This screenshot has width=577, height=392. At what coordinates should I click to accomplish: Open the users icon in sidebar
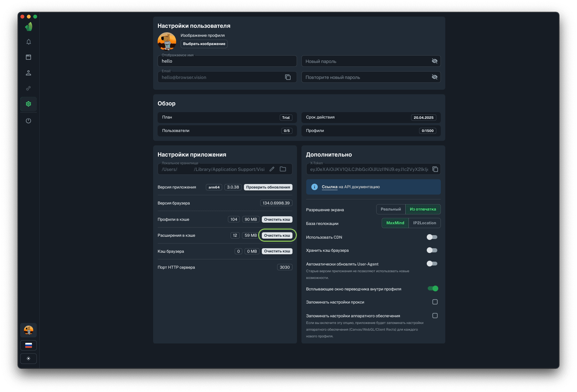(28, 73)
